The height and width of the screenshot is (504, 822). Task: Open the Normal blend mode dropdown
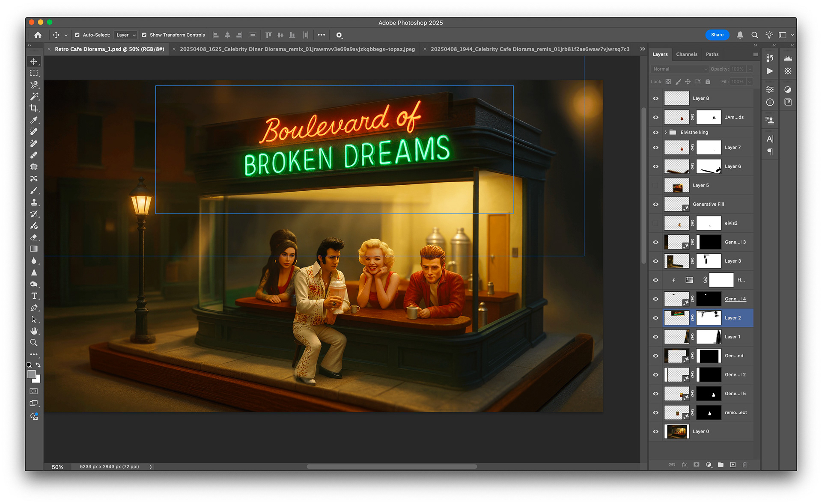pyautogui.click(x=679, y=69)
